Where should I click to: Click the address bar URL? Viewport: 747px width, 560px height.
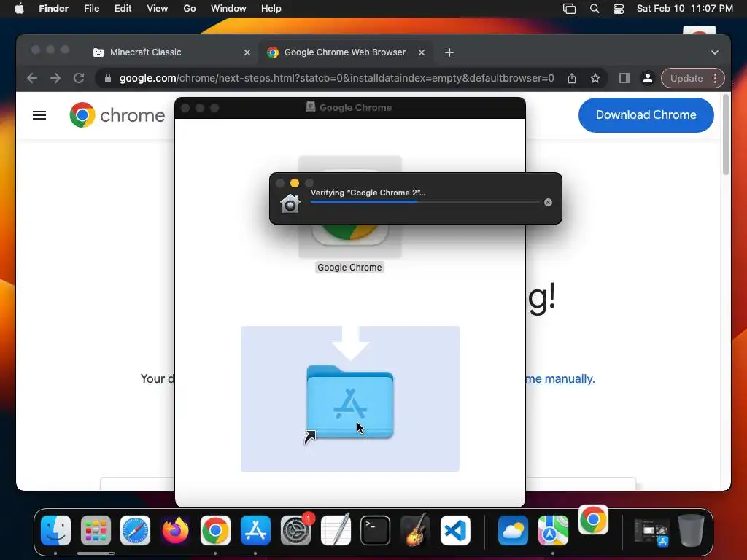(336, 78)
